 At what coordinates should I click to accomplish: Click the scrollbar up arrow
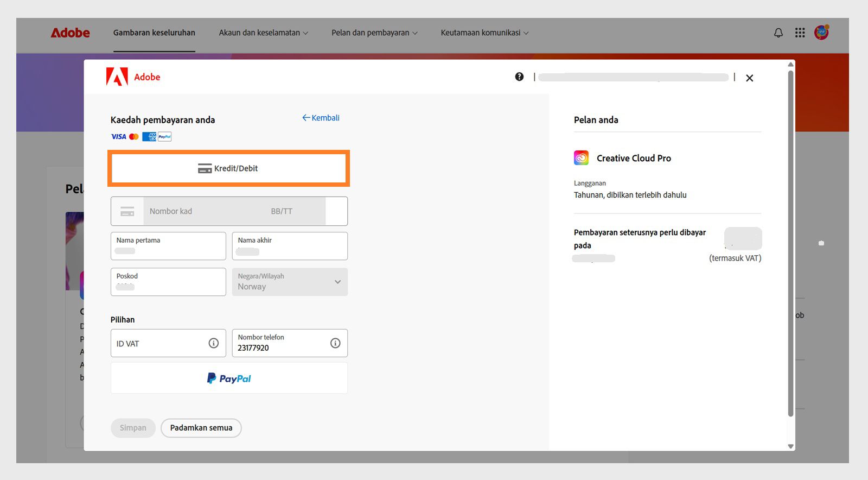coord(790,64)
